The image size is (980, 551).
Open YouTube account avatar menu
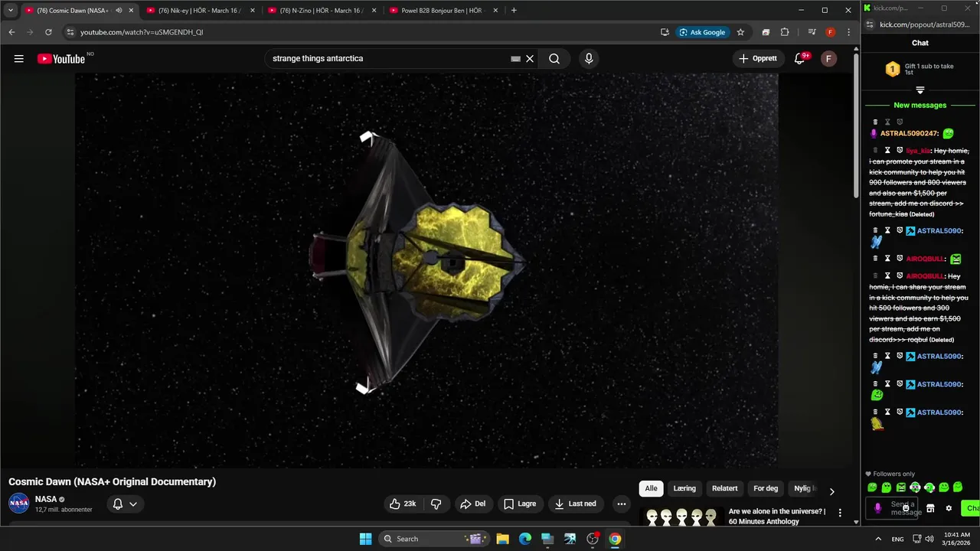tap(828, 59)
